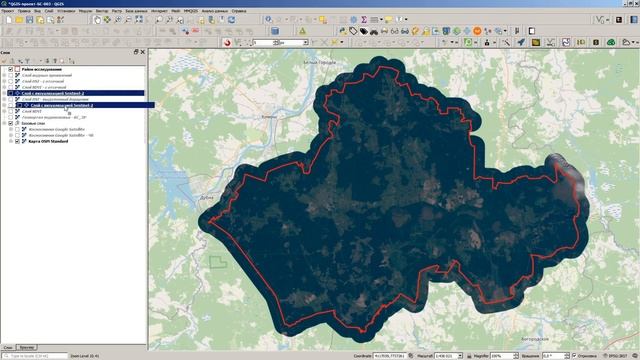Viewport: 640px width, 360px height.
Task: Click Pan Map to Selection icon
Action: pos(107,20)
